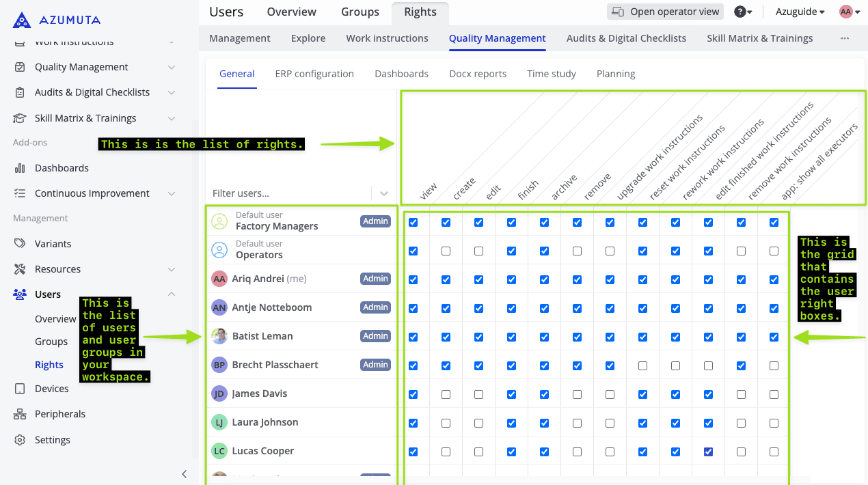868x485 pixels.
Task: Click the Variants tag icon
Action: (20, 244)
